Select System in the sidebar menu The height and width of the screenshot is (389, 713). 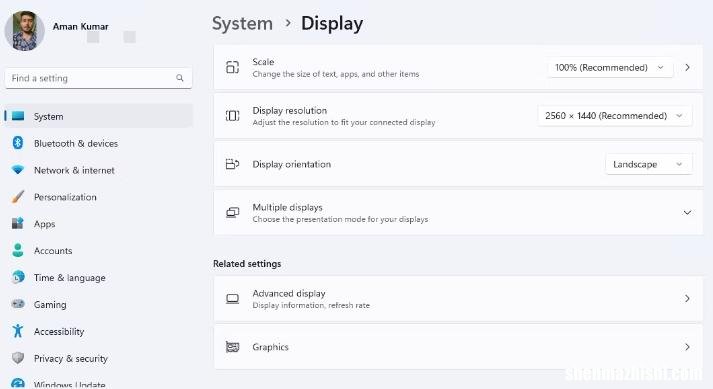pyautogui.click(x=99, y=116)
